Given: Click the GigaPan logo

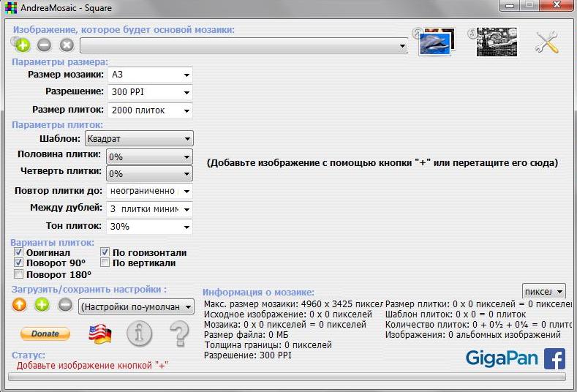Looking at the screenshot, I should tap(502, 358).
